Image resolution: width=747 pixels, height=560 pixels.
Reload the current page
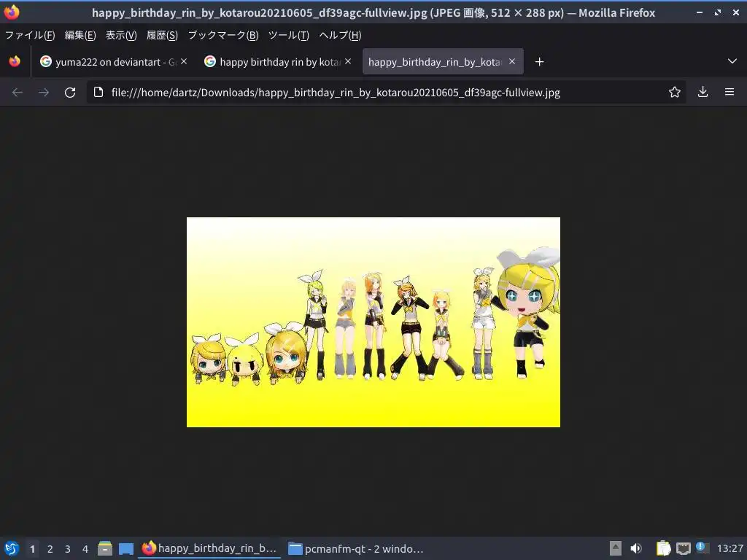pyautogui.click(x=70, y=93)
